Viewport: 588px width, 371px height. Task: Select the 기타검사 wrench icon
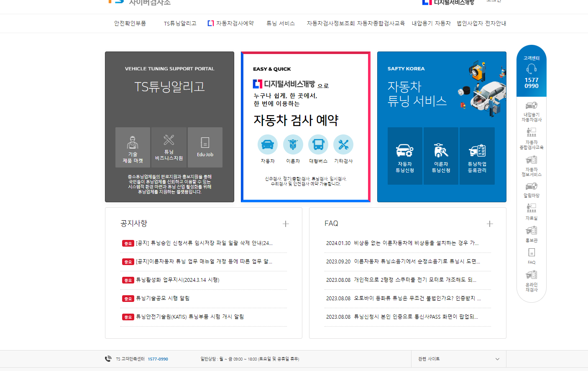[343, 144]
